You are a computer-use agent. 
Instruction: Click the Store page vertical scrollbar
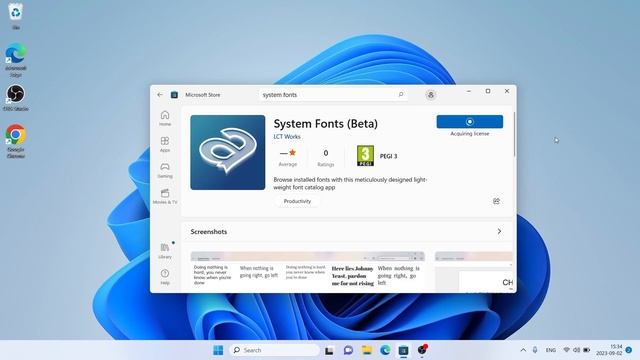tap(514, 135)
